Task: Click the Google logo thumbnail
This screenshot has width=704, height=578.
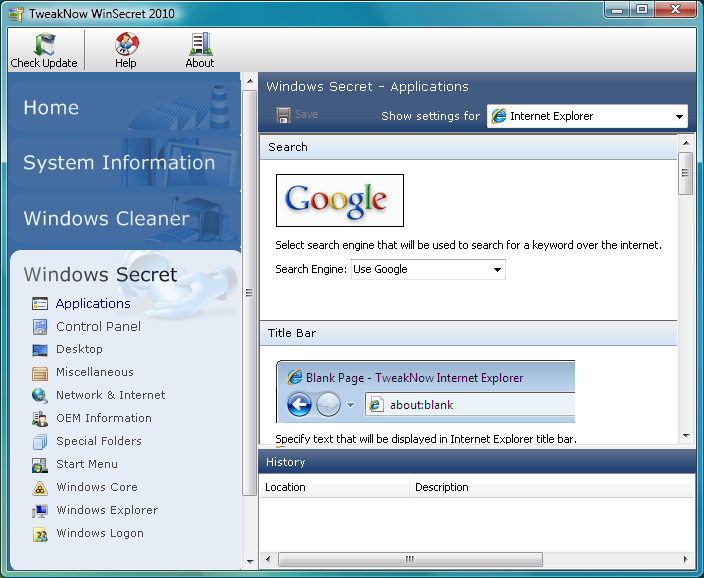Action: (340, 200)
